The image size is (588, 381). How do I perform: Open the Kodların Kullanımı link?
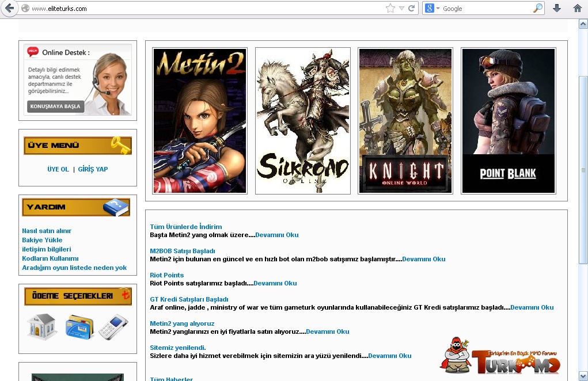pos(50,258)
